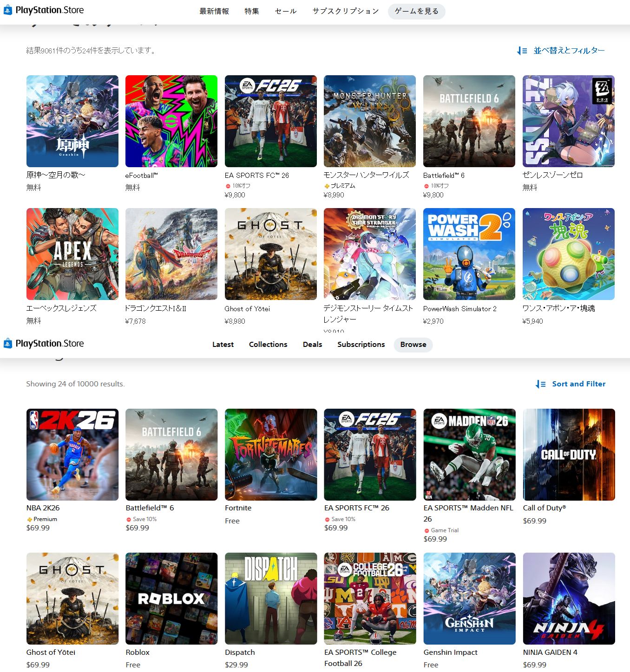Open the NINJA GAIDEN 4 cover art

569,599
